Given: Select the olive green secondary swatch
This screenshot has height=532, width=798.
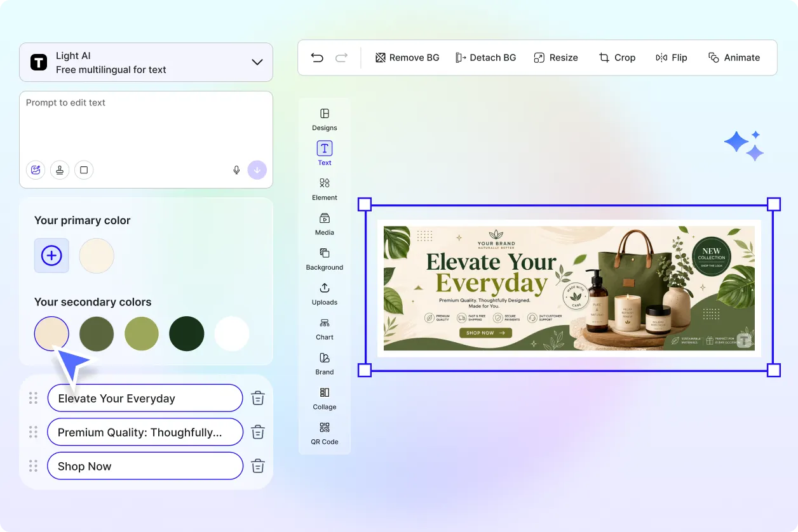Looking at the screenshot, I should [97, 334].
